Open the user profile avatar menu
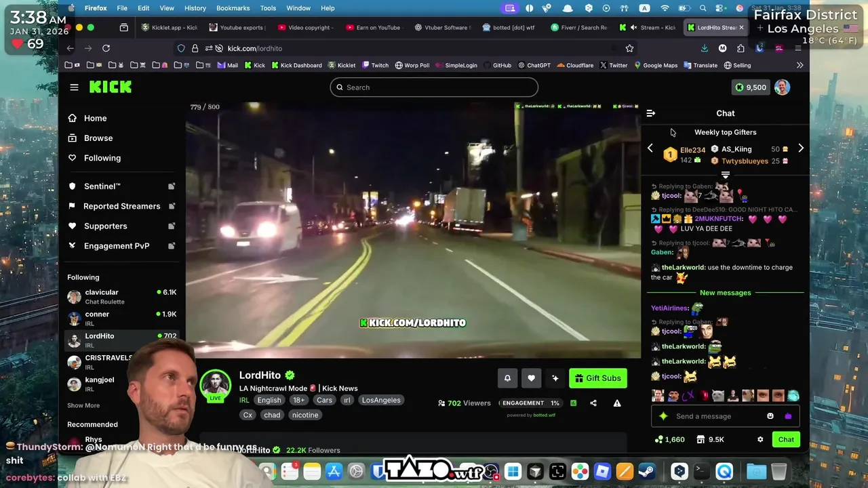868x488 pixels. coord(783,87)
